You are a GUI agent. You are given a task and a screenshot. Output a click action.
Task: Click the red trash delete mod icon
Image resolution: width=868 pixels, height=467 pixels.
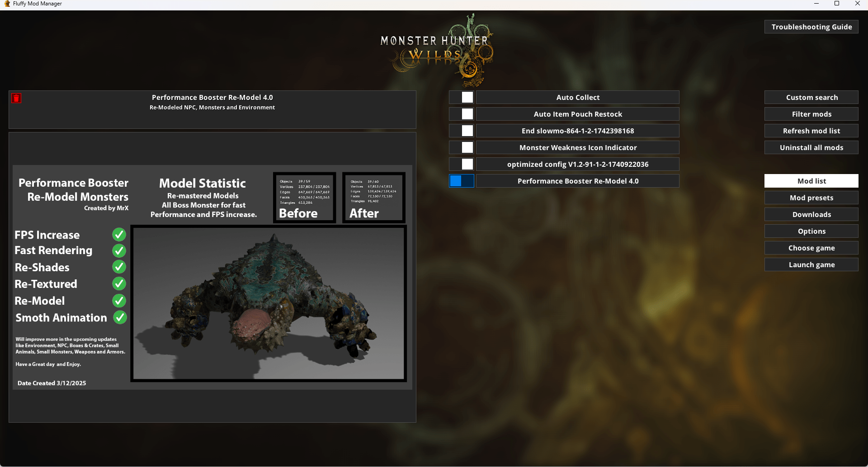click(17, 98)
